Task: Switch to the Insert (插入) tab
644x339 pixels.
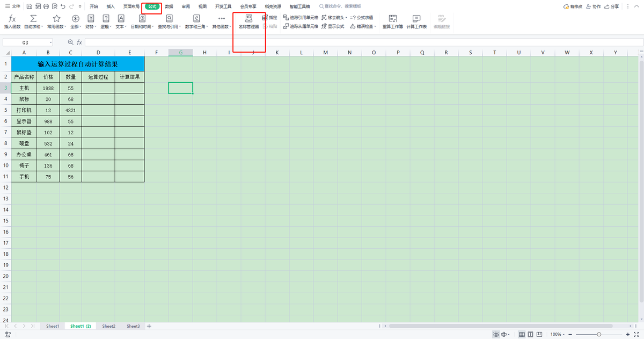Action: click(111, 6)
